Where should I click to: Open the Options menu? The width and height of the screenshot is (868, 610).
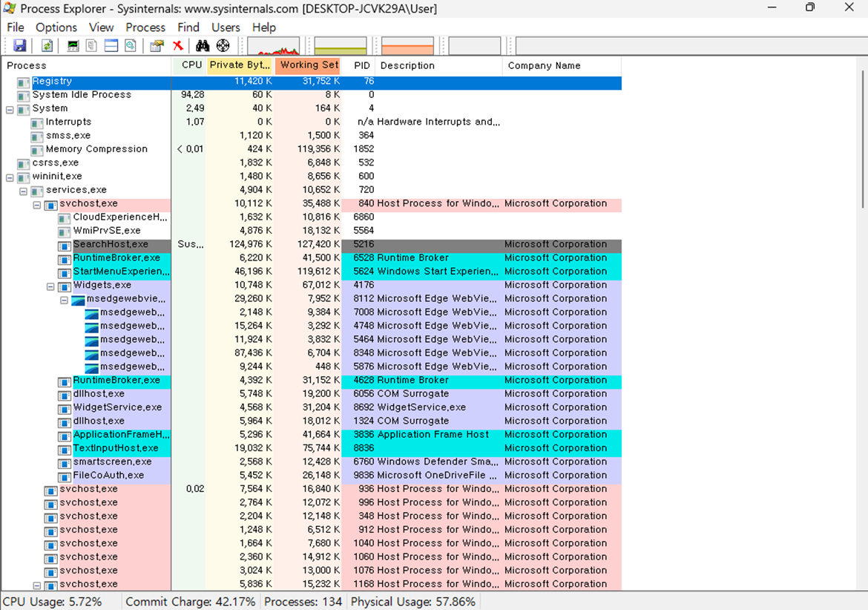[x=56, y=27]
